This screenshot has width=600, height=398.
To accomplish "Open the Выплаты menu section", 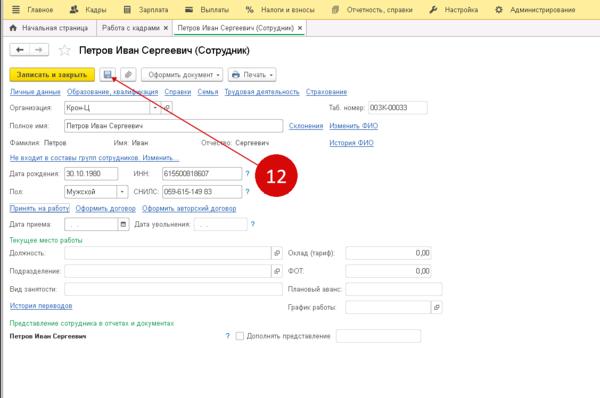I will point(207,10).
